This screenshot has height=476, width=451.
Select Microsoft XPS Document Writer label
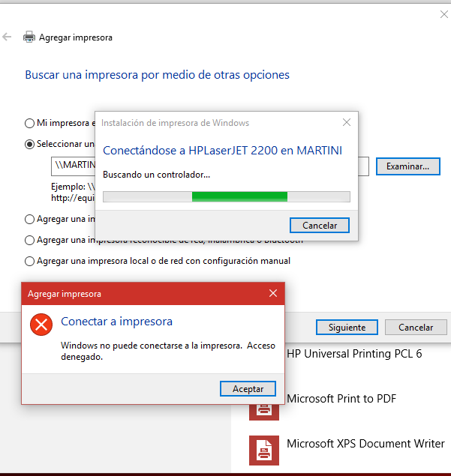point(365,444)
